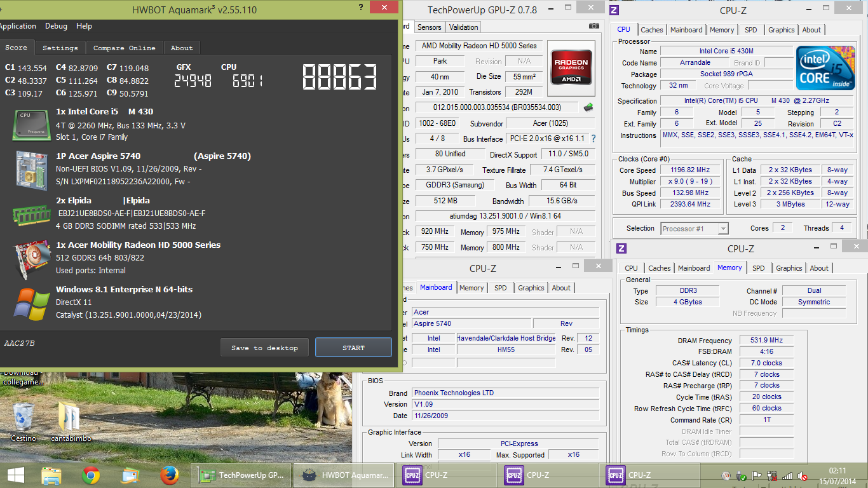Click the Mainboard Model Aspire 5740 field
Screen dimensions: 868x488
[x=471, y=323]
